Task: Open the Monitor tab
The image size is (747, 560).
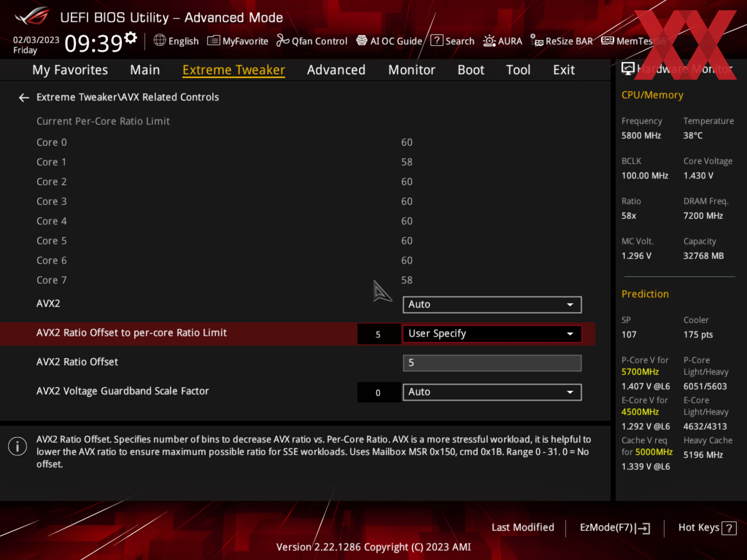Action: [412, 70]
